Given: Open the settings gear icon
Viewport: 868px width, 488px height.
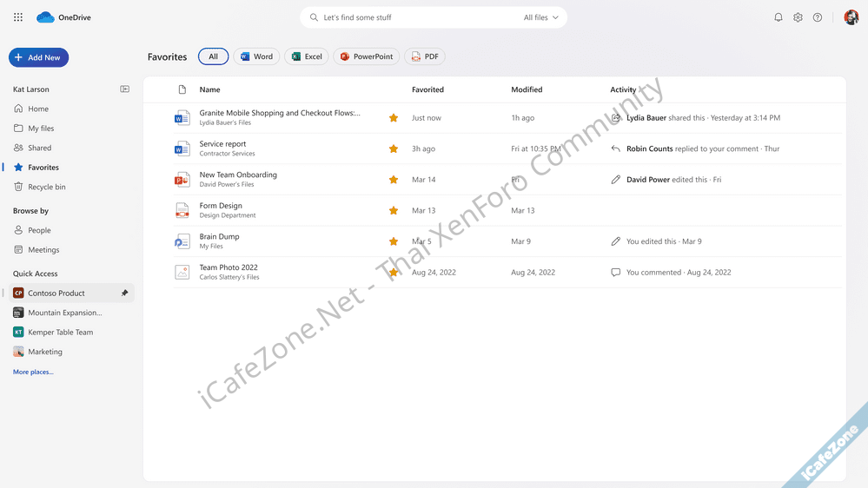Looking at the screenshot, I should 798,17.
